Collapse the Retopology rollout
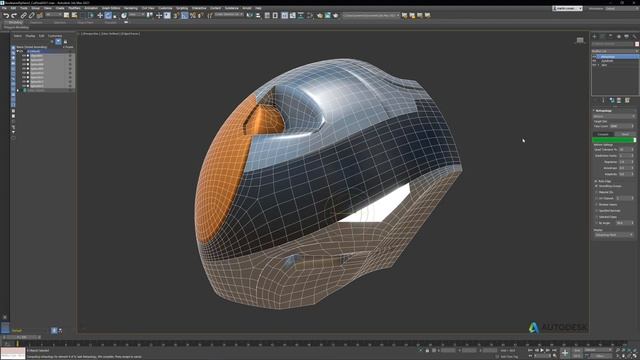The width and height of the screenshot is (640, 360). tap(594, 111)
